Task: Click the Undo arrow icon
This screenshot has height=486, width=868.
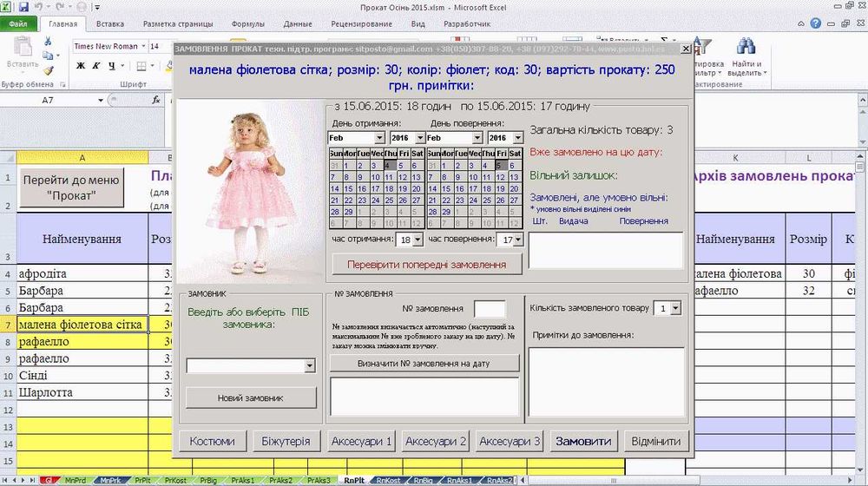Action: click(39, 7)
